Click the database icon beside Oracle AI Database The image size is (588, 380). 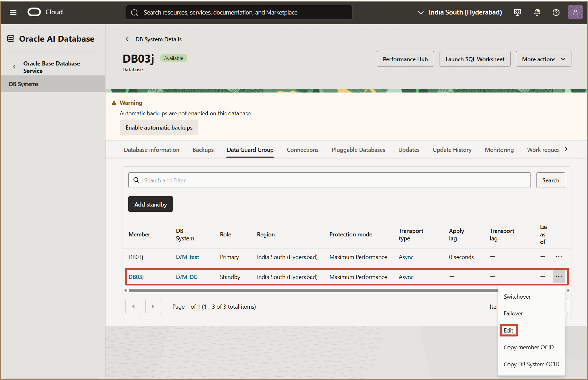11,38
